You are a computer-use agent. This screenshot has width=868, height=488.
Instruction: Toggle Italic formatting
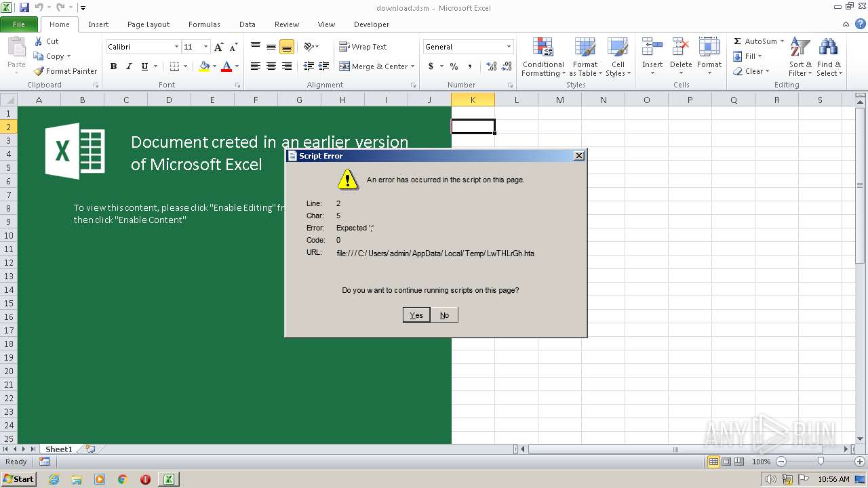pyautogui.click(x=129, y=66)
